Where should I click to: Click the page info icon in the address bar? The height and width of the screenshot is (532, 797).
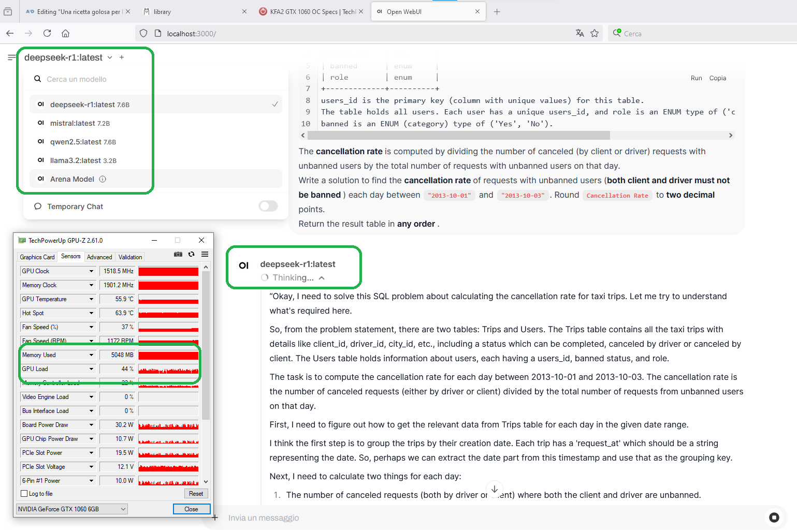pyautogui.click(x=158, y=33)
